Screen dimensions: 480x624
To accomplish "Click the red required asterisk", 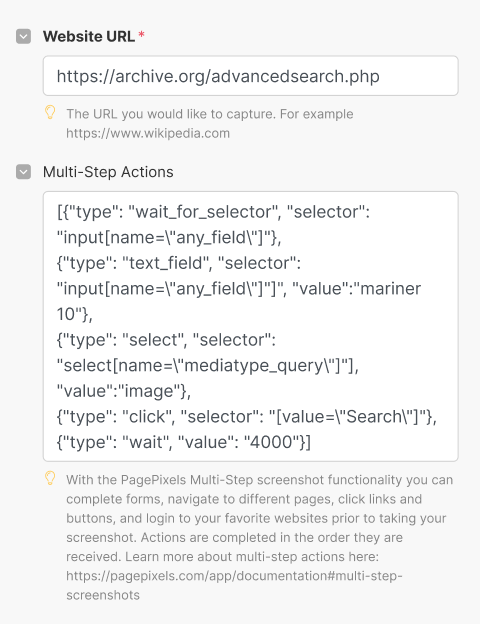I will [x=141, y=35].
